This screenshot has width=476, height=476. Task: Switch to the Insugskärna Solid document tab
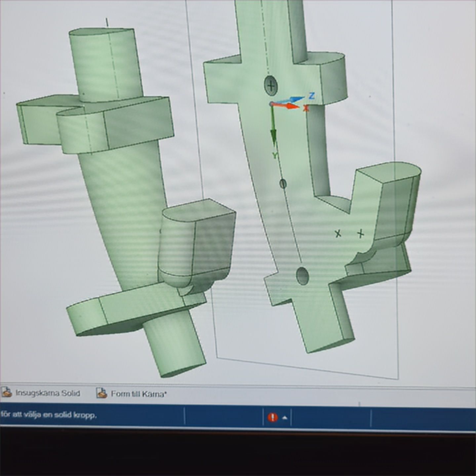(48, 393)
